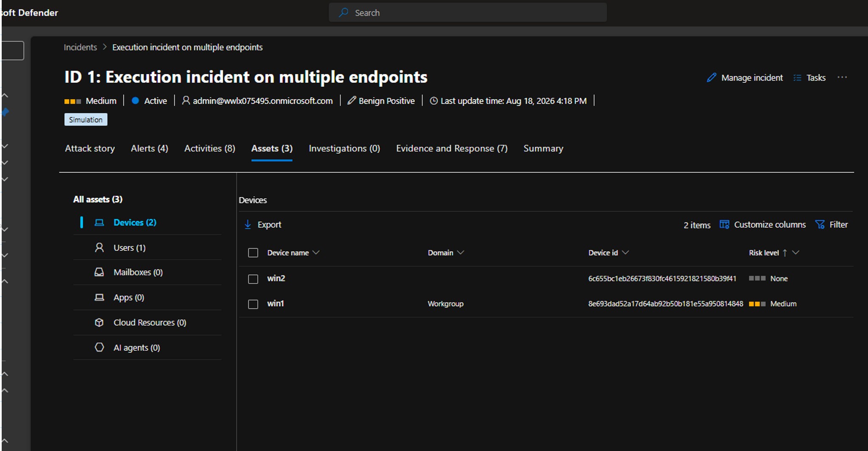
Task: Open the Tasks checklist icon
Action: coord(797,78)
